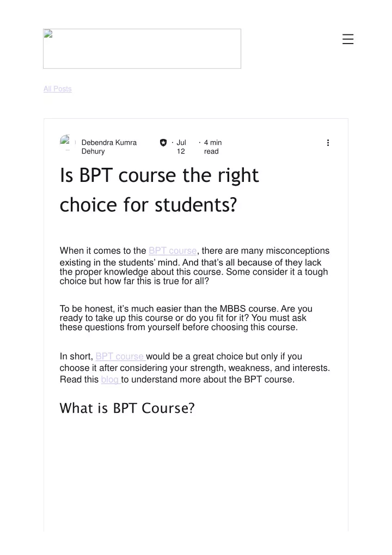Click the paragraph starting 'When it comes to'
This screenshot has width=392, height=555.
click(194, 266)
